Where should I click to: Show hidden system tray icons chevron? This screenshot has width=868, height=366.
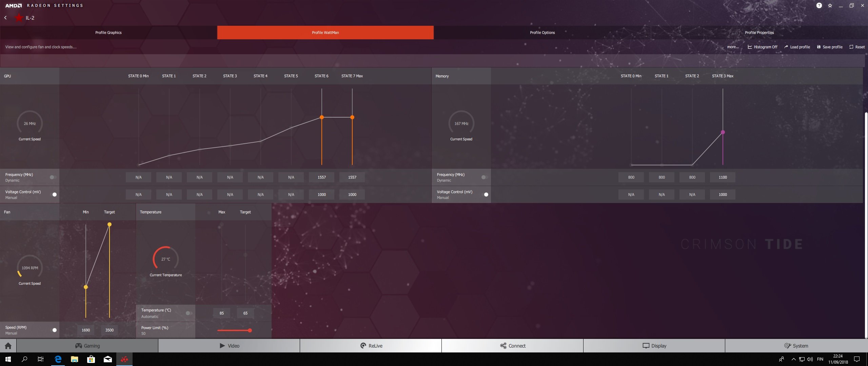click(x=793, y=359)
